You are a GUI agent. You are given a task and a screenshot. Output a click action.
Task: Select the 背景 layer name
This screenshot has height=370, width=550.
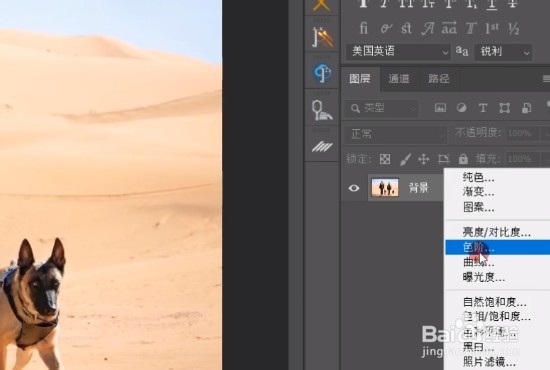[419, 188]
